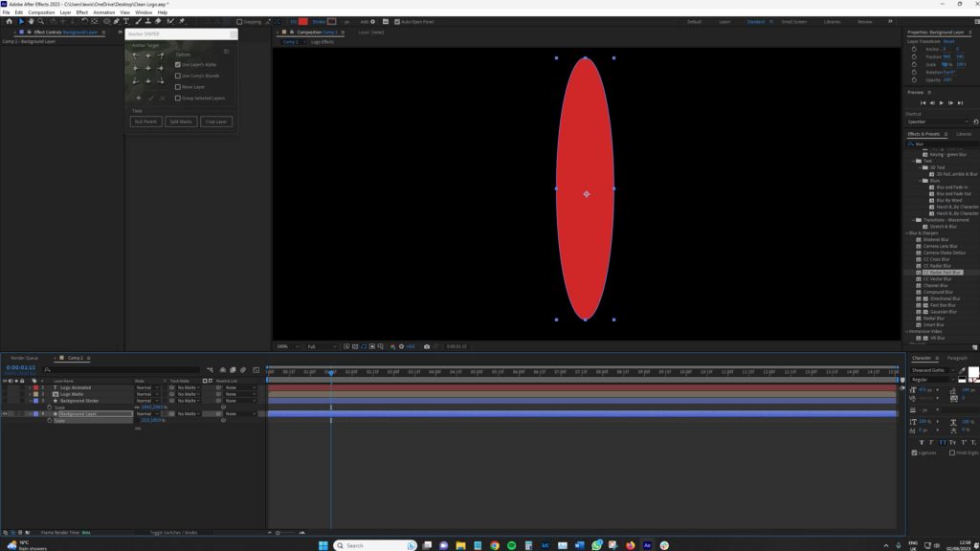
Task: Open blending Mode dropdown for Logo Animated
Action: pos(146,387)
